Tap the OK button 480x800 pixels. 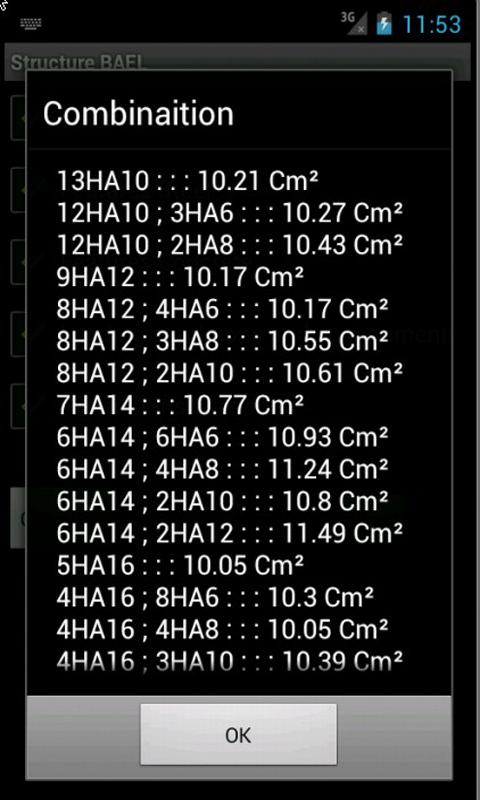coord(238,734)
